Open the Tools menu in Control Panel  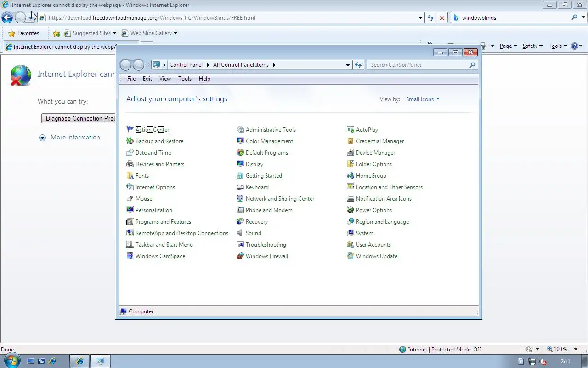(185, 79)
